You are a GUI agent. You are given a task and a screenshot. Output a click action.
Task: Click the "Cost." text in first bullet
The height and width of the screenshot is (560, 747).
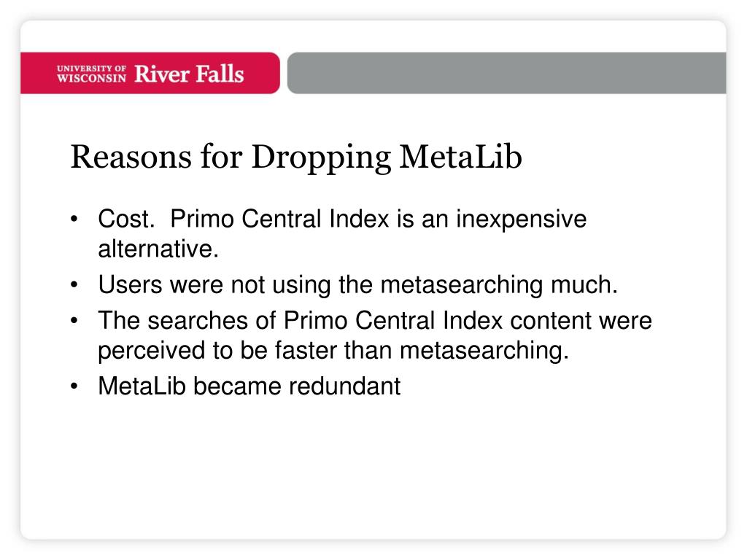point(127,219)
